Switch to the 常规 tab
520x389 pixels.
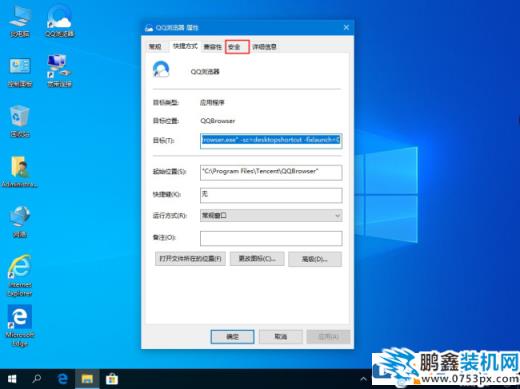(x=155, y=47)
